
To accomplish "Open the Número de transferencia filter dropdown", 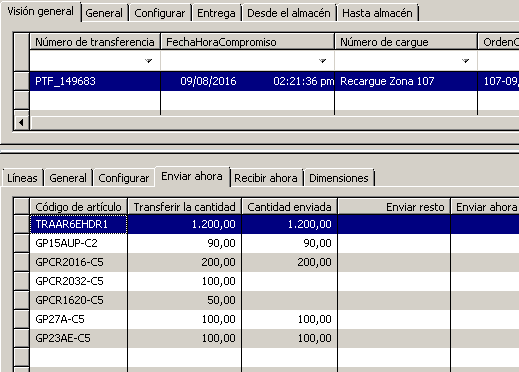I will [x=148, y=61].
